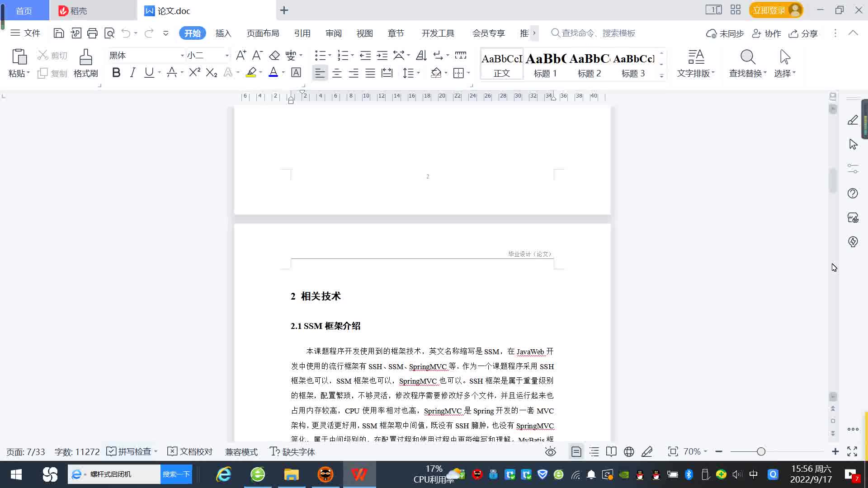Increase paragraph indent
The width and height of the screenshot is (868, 488).
pos(382,55)
